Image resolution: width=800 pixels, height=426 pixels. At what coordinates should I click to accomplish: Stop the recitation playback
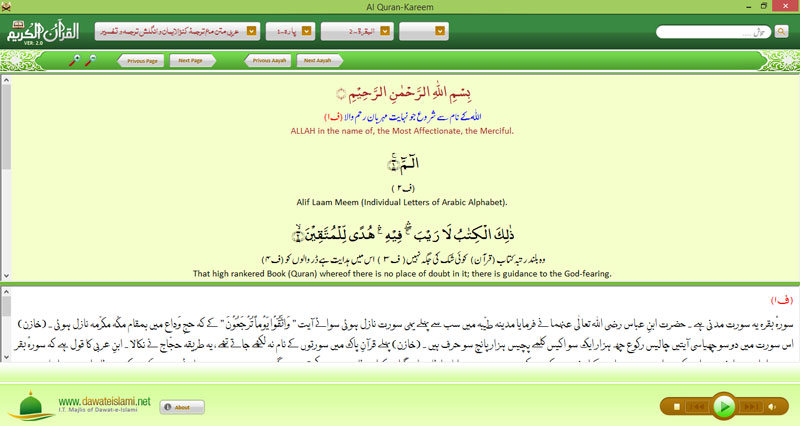pos(677,407)
